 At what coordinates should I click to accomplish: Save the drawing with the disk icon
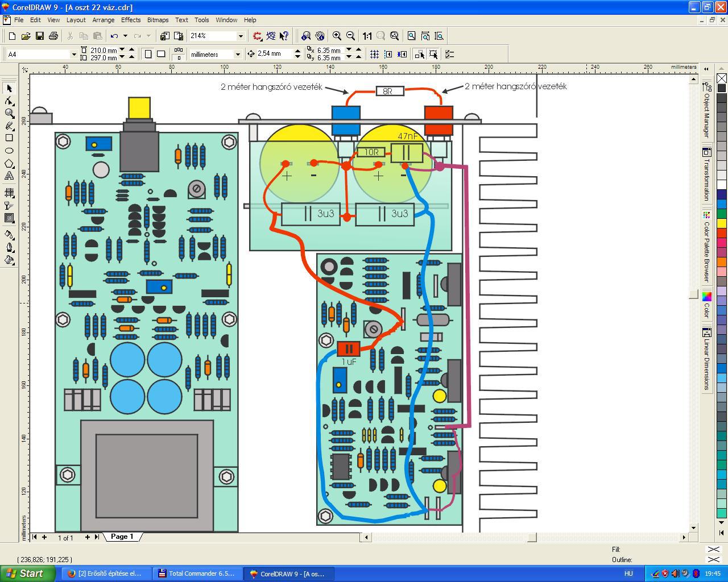39,36
